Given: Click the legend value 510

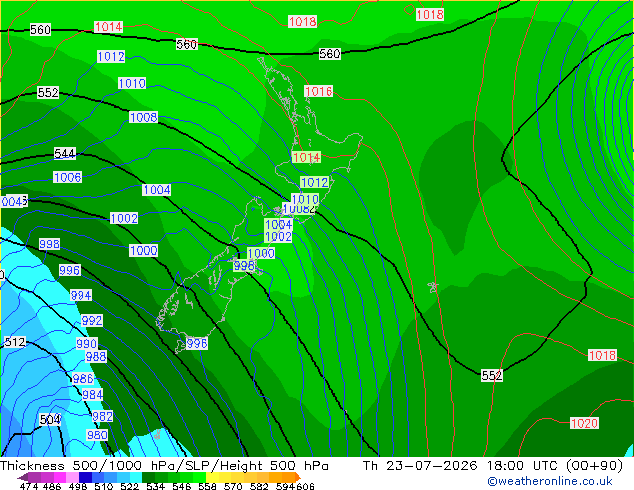Looking at the screenshot, I should tap(104, 486).
